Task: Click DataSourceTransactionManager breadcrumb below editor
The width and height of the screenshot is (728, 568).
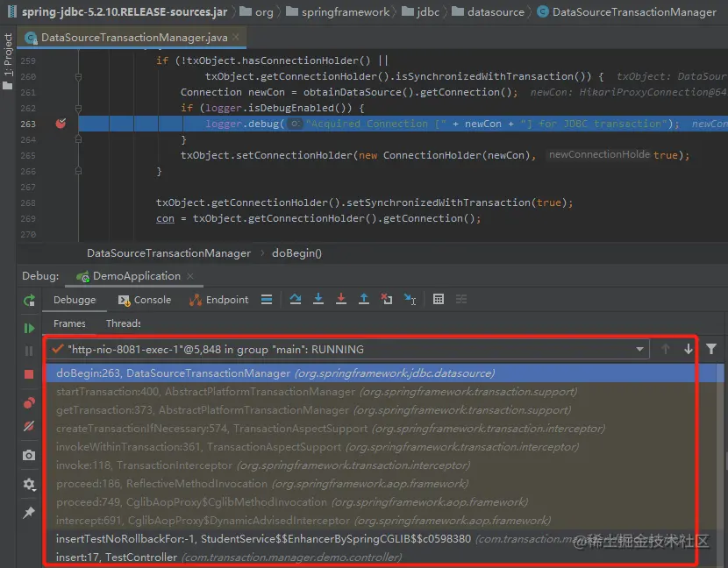Action: coord(168,253)
